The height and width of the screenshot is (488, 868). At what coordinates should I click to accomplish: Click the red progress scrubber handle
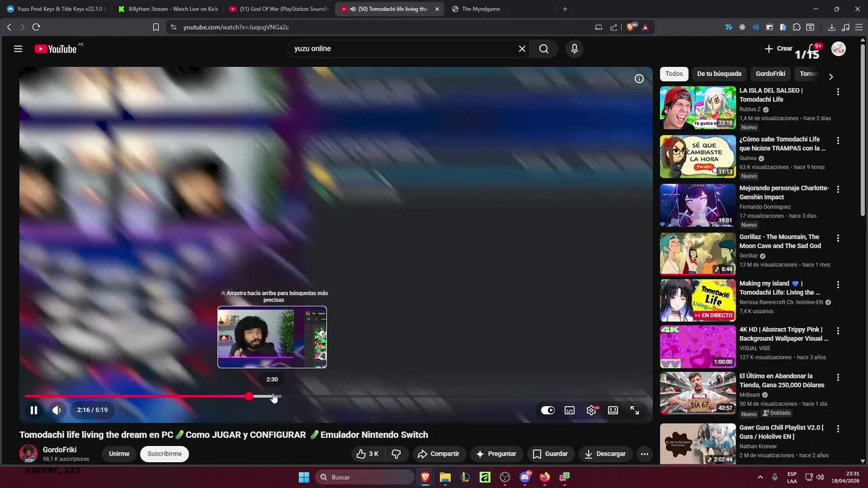point(250,396)
